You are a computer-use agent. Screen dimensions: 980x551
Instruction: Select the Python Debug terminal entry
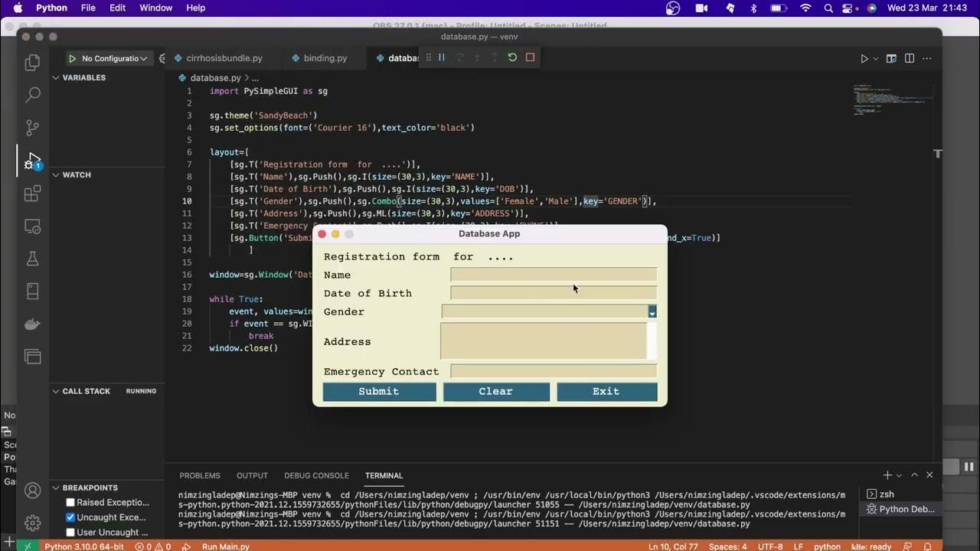point(900,509)
